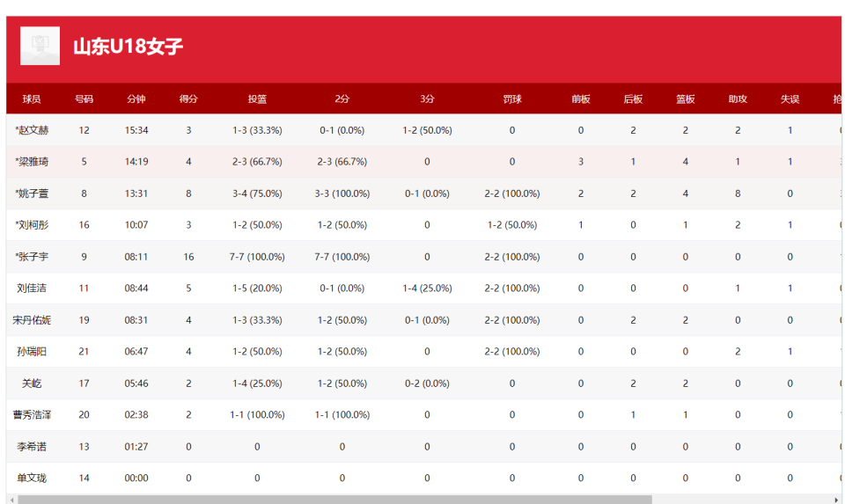845x504 pixels.
Task: Click player name 宋丹佑妮
Action: pyautogui.click(x=32, y=320)
